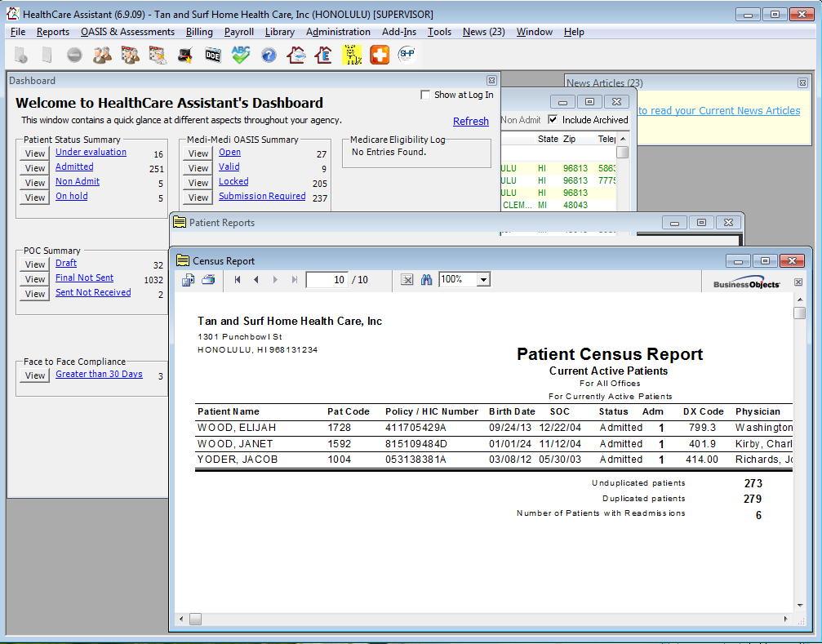
Task: Click the red cross medical toolbar icon
Action: click(378, 55)
